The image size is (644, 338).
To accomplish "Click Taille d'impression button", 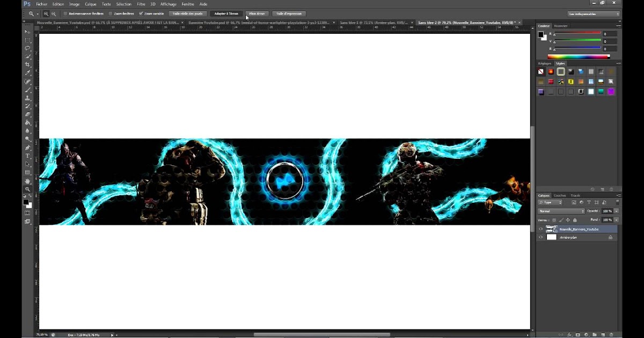I will 289,13.
